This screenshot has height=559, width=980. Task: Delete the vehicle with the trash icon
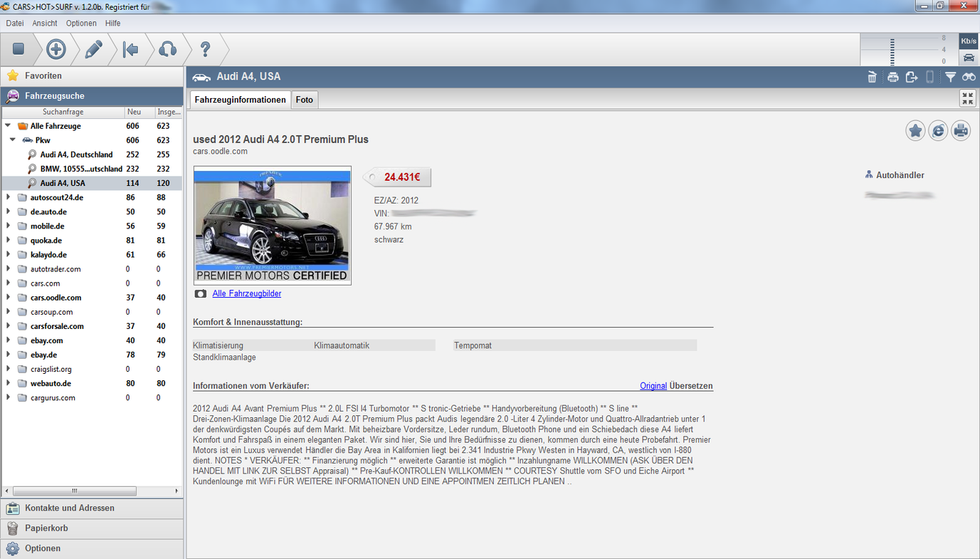(872, 77)
